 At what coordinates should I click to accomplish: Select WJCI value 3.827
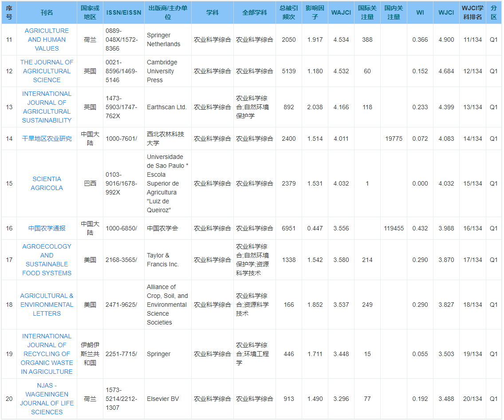pos(446,305)
